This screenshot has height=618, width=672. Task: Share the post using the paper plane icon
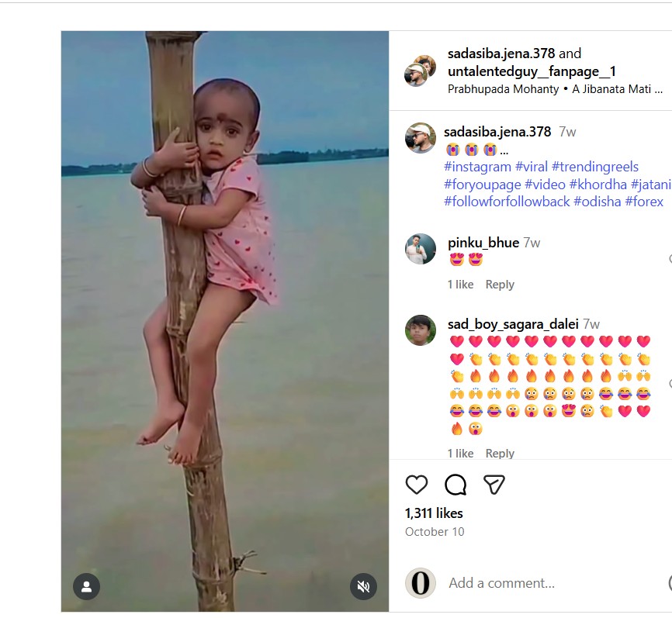pyautogui.click(x=494, y=485)
